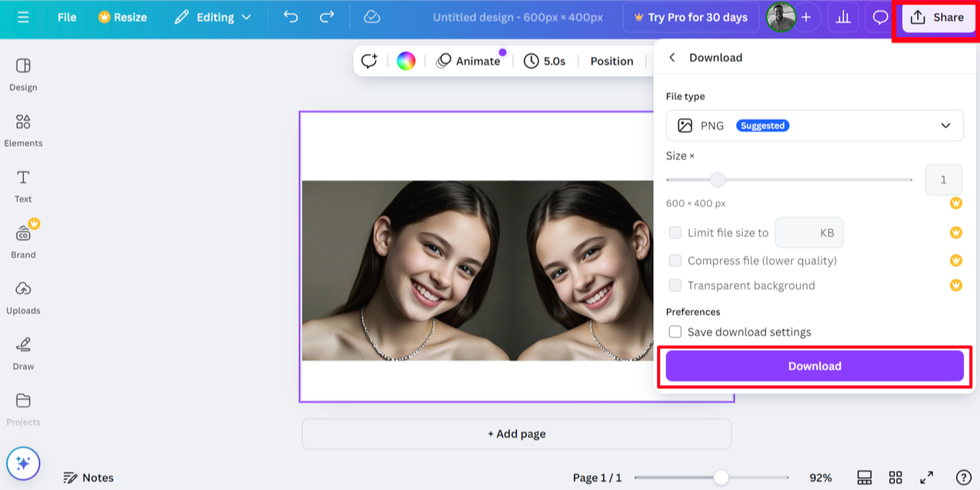This screenshot has width=980, height=490.
Task: Click the Page 1 / 1 indicator
Action: 597,478
